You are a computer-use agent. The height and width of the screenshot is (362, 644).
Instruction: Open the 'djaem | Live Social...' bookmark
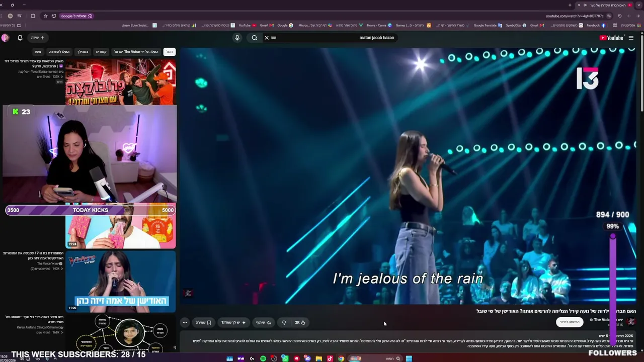[139, 25]
